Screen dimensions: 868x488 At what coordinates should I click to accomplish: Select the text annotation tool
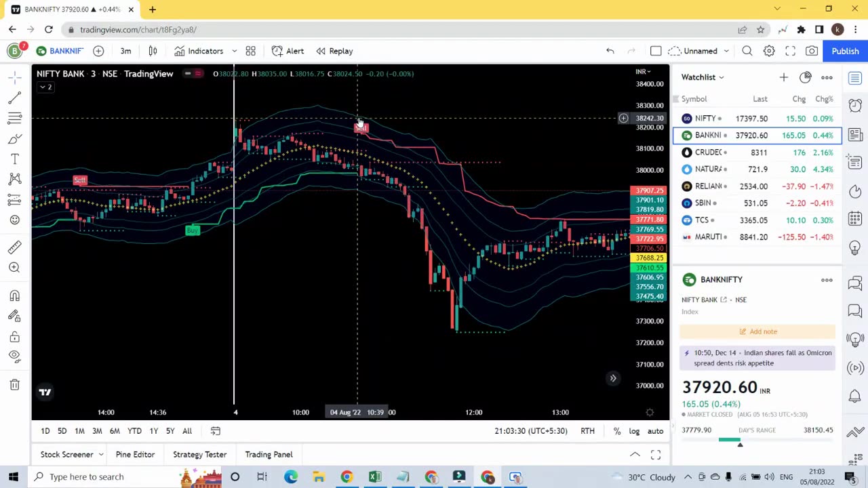14,159
